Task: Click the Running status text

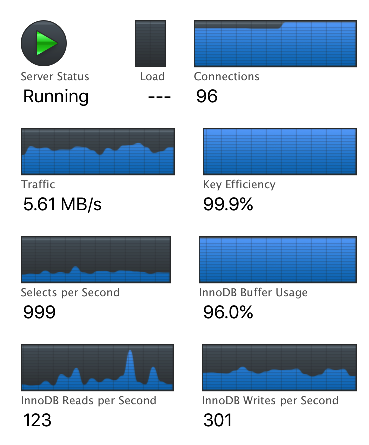Action: click(56, 97)
